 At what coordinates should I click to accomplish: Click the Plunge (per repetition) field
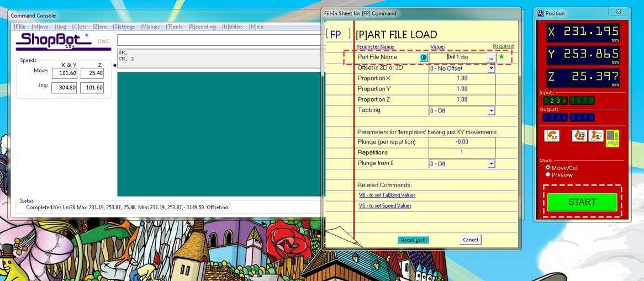462,142
